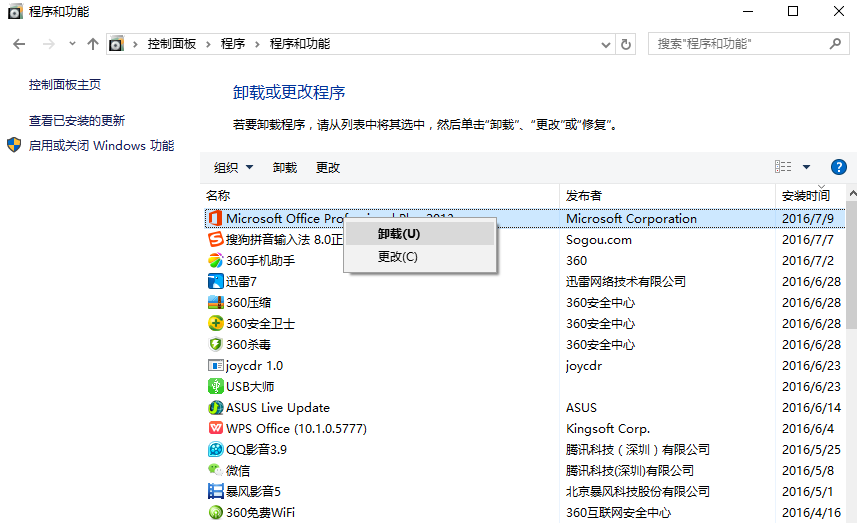Click the 迅雷7 bird icon

pyautogui.click(x=215, y=281)
